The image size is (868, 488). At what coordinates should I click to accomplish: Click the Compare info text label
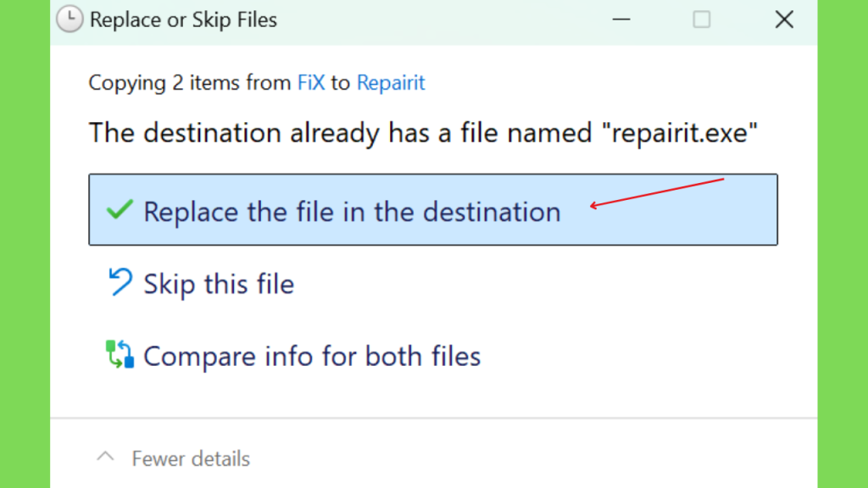point(312,356)
